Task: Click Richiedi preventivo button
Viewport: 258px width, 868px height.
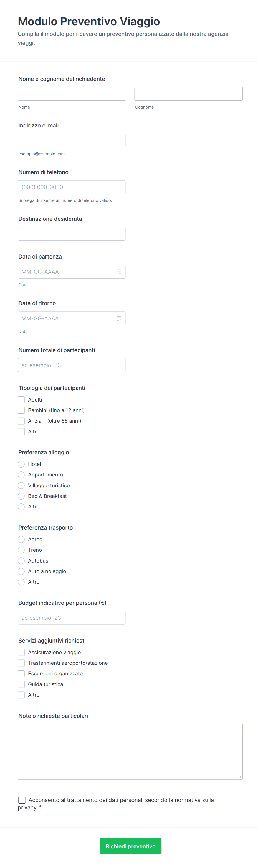Action: (x=130, y=846)
